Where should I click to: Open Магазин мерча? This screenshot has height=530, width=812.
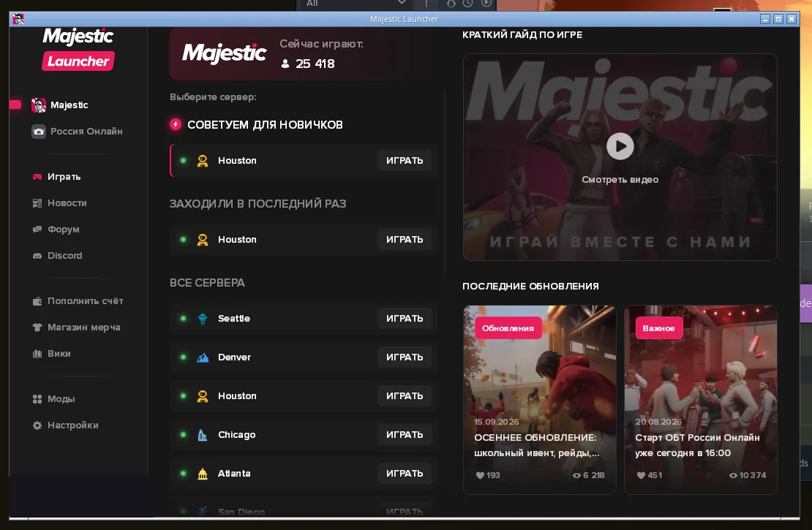coord(83,327)
